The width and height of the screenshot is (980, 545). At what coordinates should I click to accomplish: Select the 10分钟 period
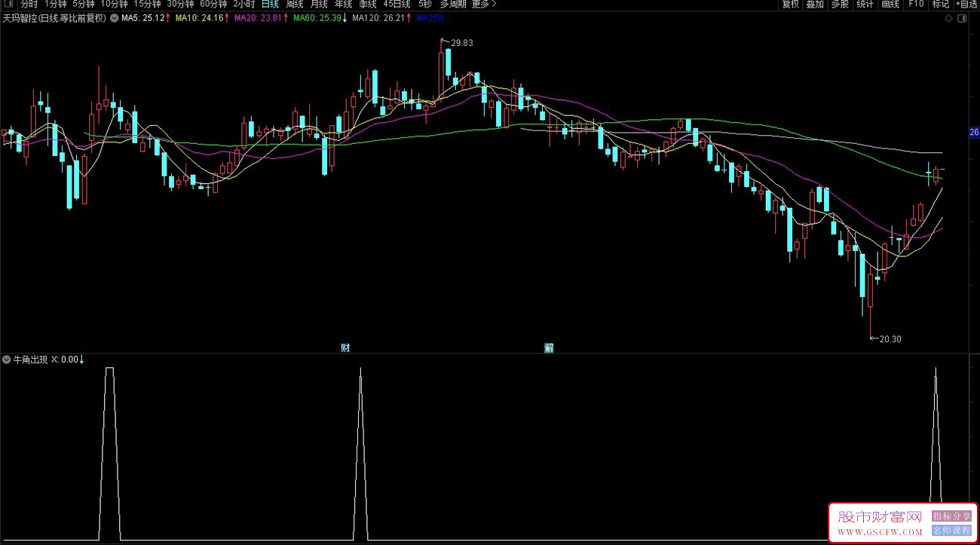click(x=115, y=5)
